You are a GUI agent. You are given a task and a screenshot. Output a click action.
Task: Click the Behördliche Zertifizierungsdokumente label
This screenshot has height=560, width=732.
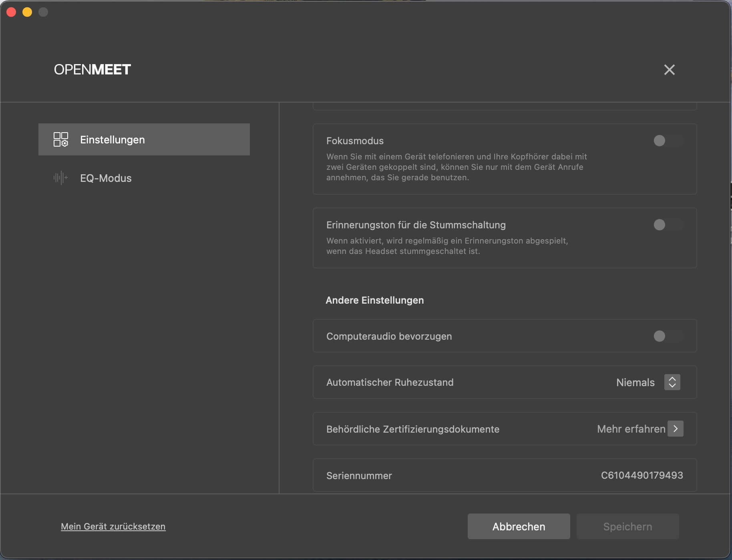[x=412, y=429]
